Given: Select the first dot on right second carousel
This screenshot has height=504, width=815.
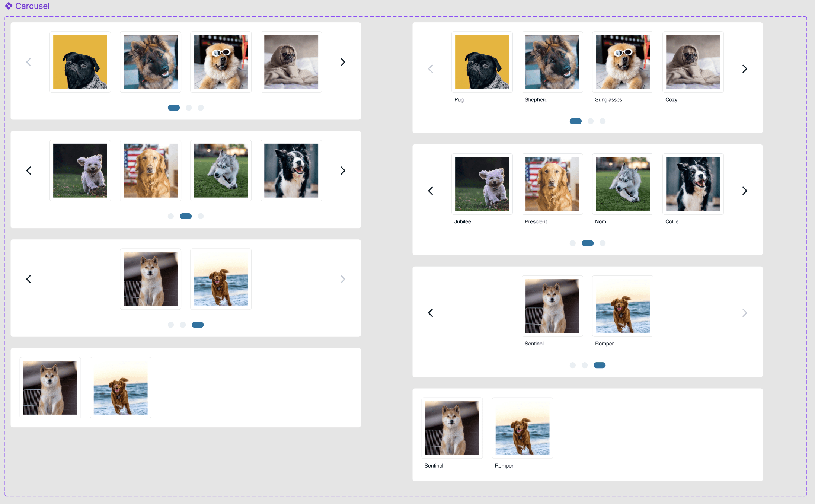Looking at the screenshot, I should pos(572,243).
